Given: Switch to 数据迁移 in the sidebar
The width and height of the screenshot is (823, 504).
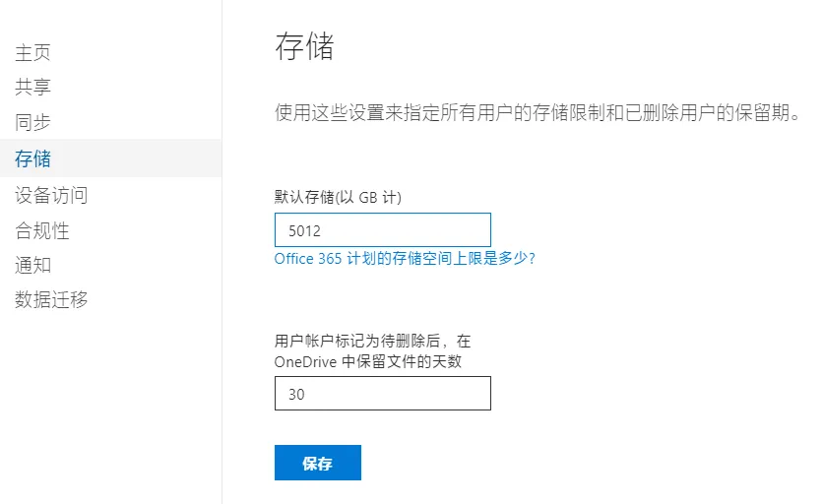Looking at the screenshot, I should [x=51, y=300].
